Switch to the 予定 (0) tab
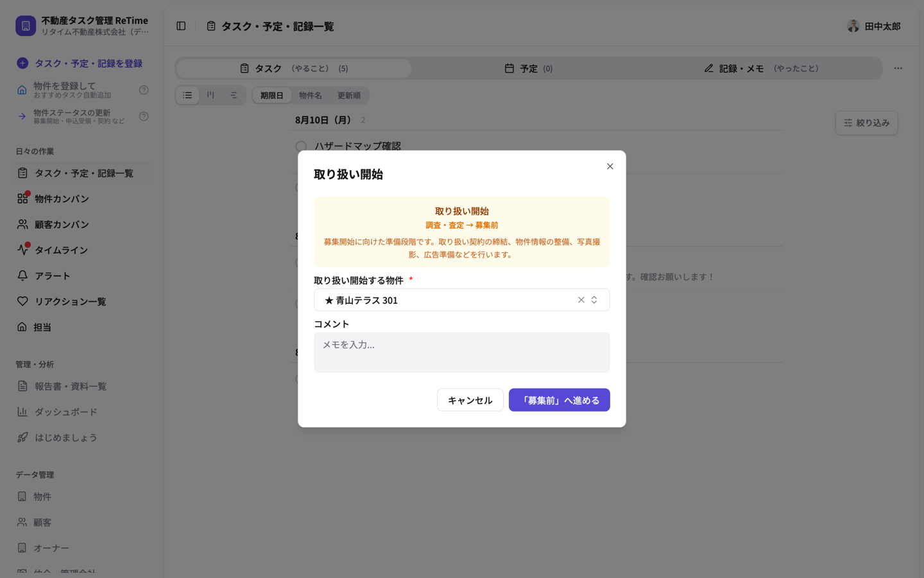This screenshot has height=578, width=924. click(528, 68)
